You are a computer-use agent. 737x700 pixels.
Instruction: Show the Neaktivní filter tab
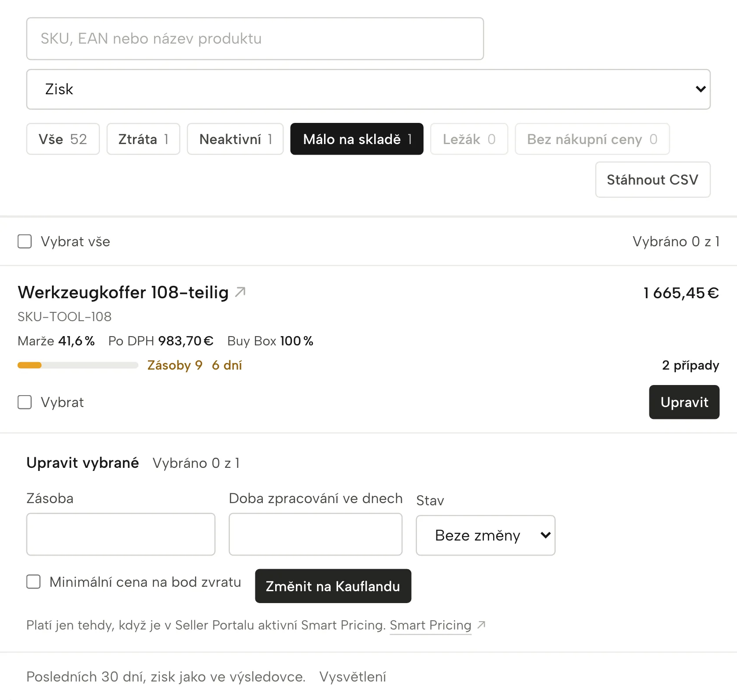click(235, 139)
